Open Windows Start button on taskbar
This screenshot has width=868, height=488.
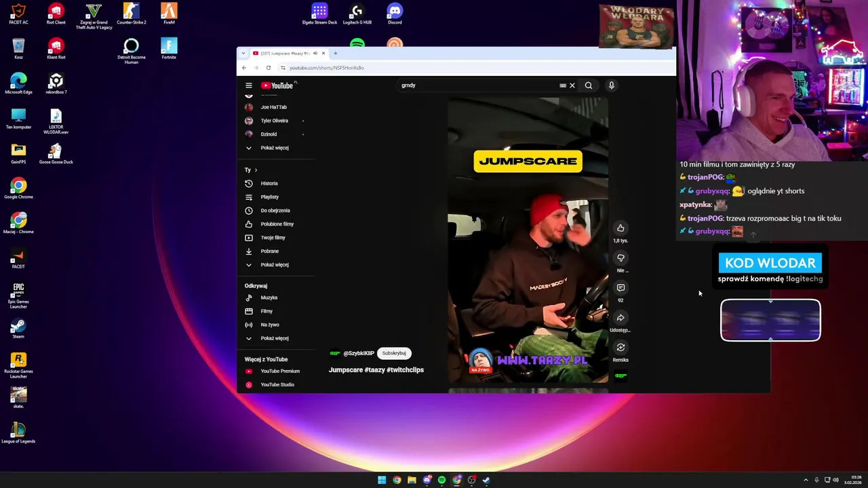pos(382,480)
